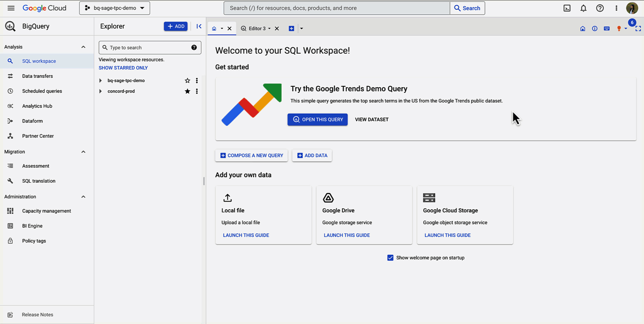Click the search help icon in Explorer
Image resolution: width=644 pixels, height=324 pixels.
194,47
